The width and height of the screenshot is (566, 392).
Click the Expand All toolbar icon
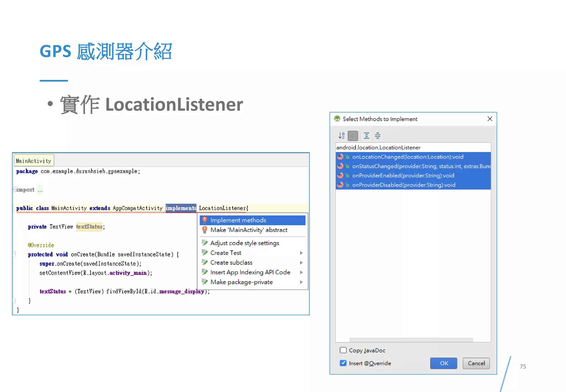pos(366,135)
